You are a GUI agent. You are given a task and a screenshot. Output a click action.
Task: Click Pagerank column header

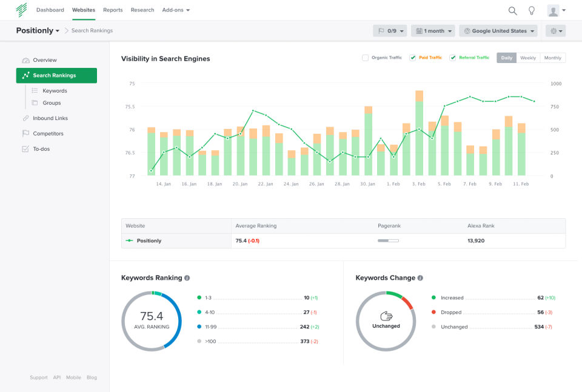pos(389,226)
